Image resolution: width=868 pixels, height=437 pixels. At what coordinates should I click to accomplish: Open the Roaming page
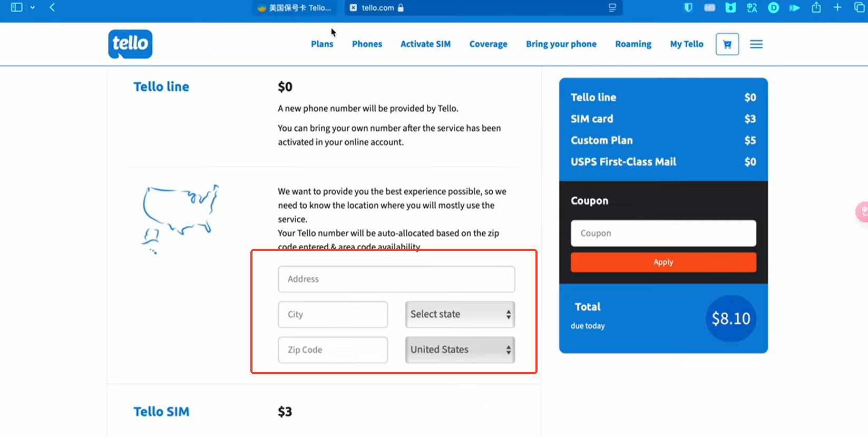point(633,44)
